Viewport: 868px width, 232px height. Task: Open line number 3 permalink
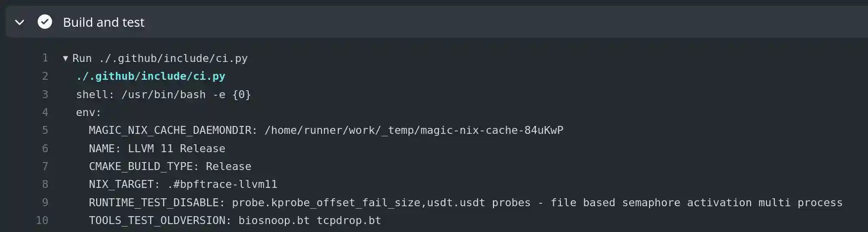(x=45, y=94)
